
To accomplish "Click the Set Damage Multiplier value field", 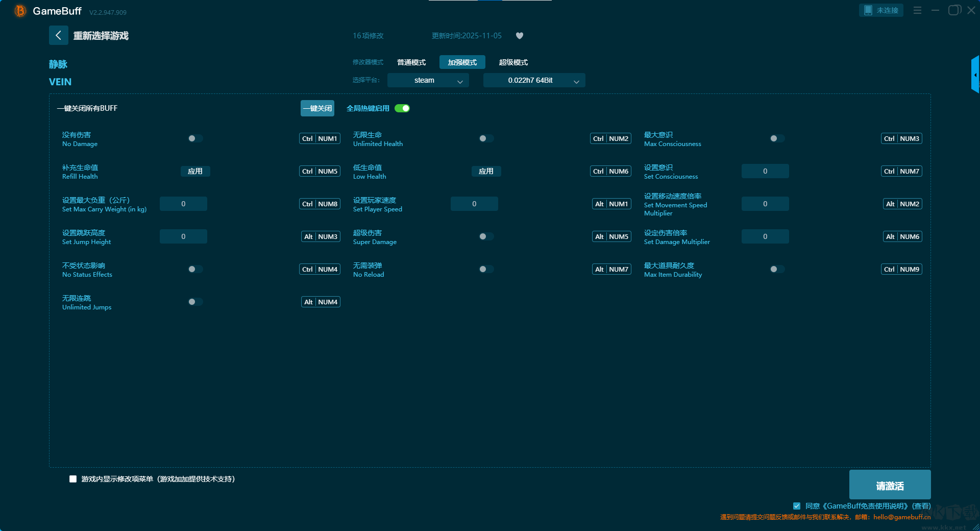I will (765, 236).
